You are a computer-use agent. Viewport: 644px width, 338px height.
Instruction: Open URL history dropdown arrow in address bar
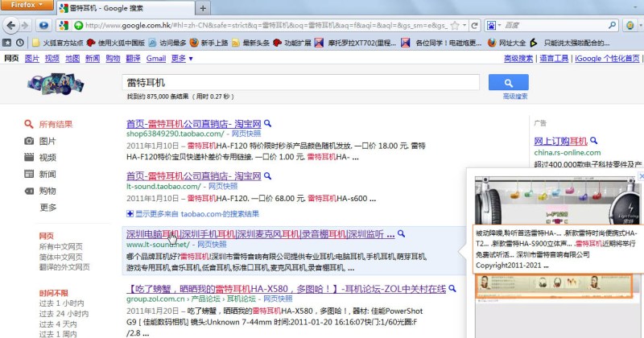point(464,26)
